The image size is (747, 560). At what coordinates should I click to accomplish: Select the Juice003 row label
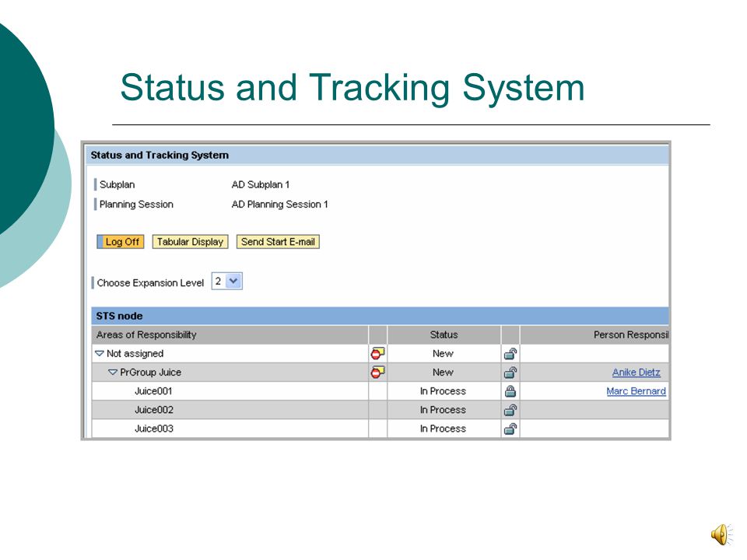coord(154,429)
